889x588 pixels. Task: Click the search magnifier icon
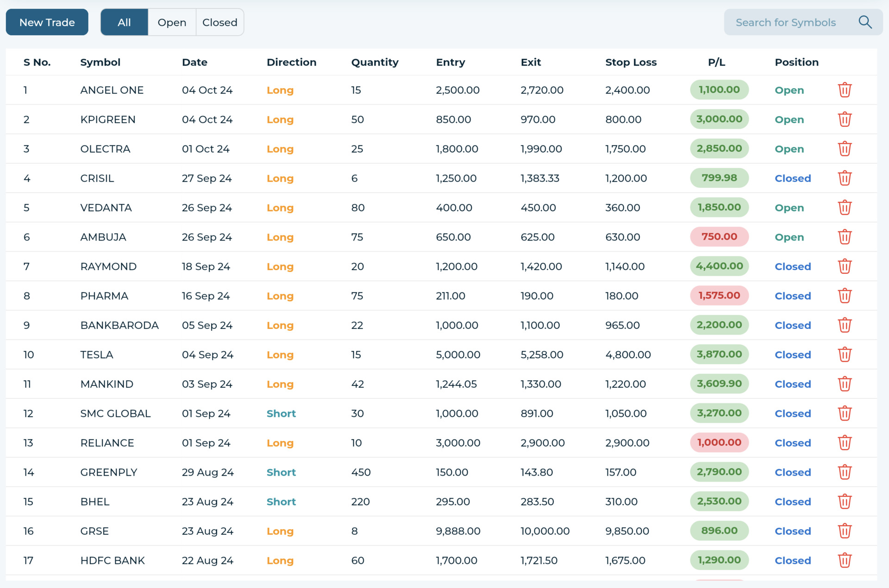point(865,22)
